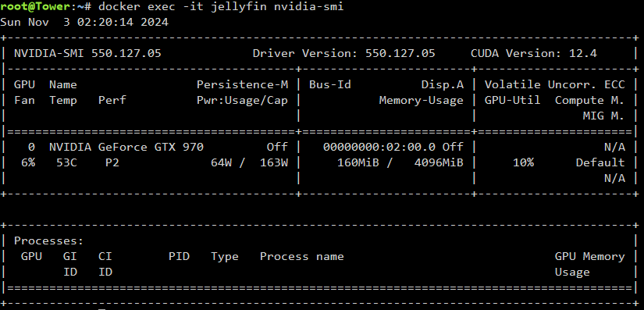Click the GI column header in Processes
The height and width of the screenshot is (310, 644).
pyautogui.click(x=70, y=257)
